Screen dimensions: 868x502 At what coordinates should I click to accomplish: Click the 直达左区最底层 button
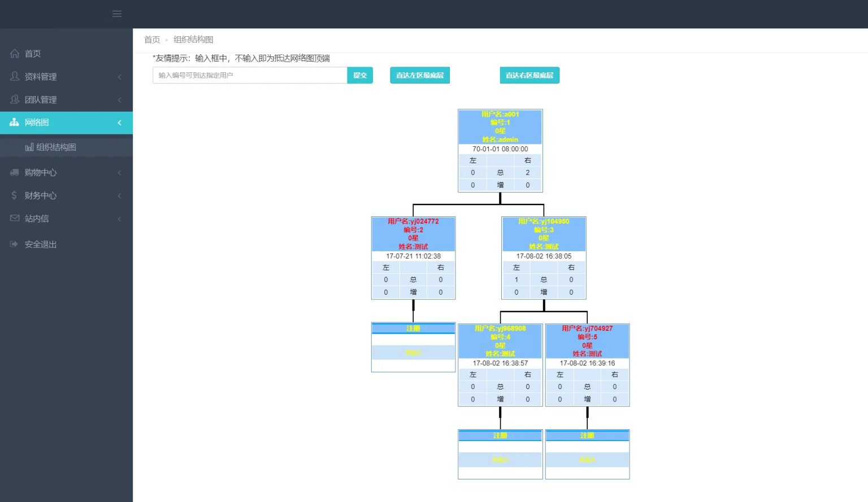click(420, 75)
